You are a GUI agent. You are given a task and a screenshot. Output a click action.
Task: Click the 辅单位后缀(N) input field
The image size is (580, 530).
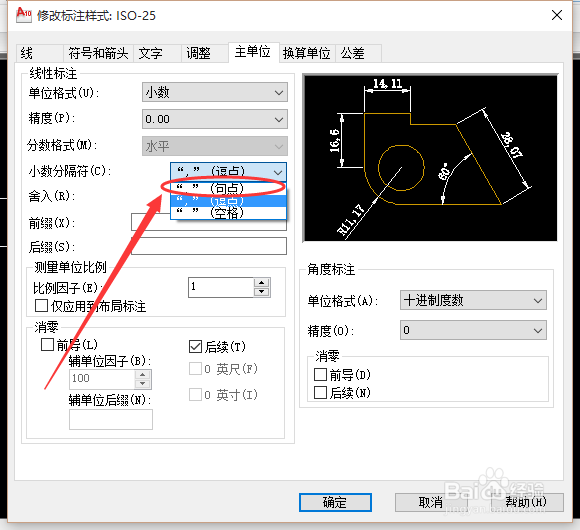tap(111, 419)
